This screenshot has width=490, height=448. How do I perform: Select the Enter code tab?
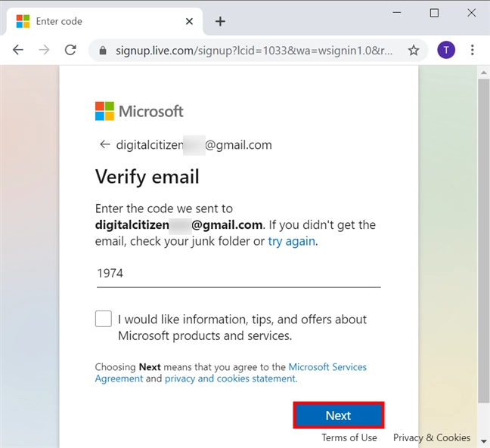point(104,21)
